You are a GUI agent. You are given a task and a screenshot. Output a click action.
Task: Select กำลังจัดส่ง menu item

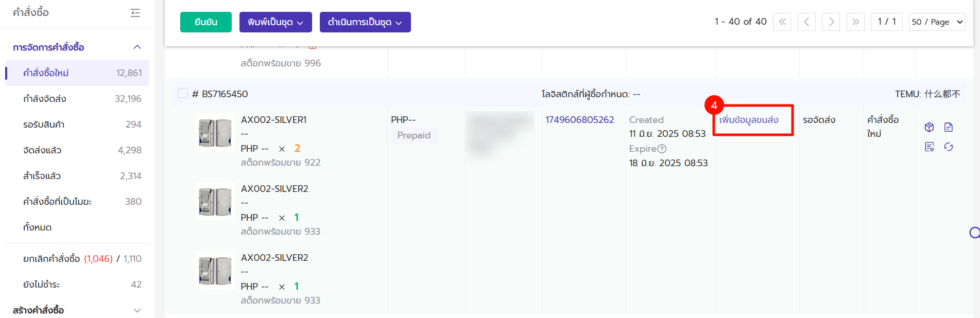(77, 99)
